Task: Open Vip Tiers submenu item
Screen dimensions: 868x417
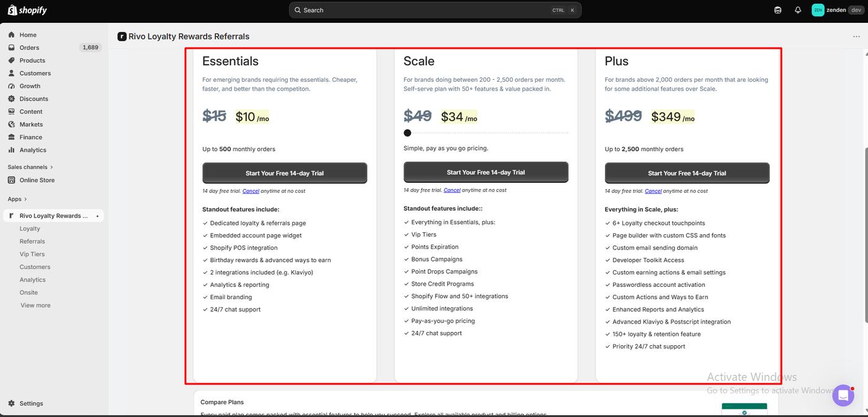Action: click(x=32, y=254)
